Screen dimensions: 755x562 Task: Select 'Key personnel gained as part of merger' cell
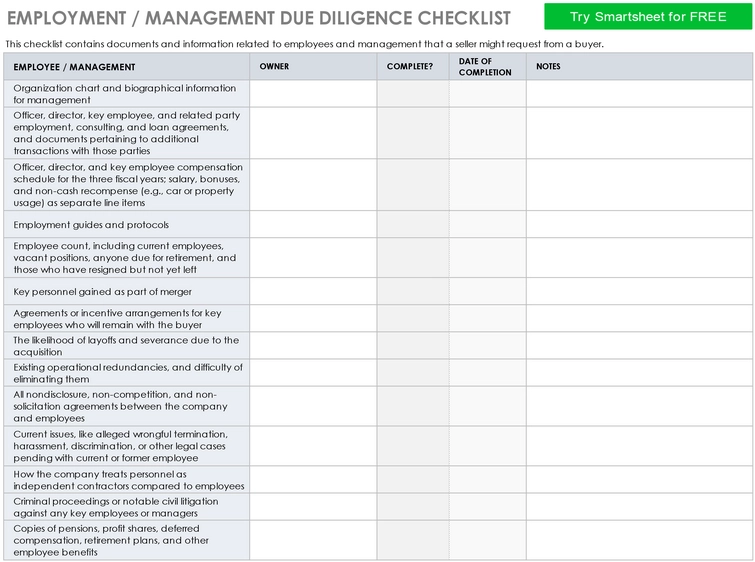(x=127, y=291)
